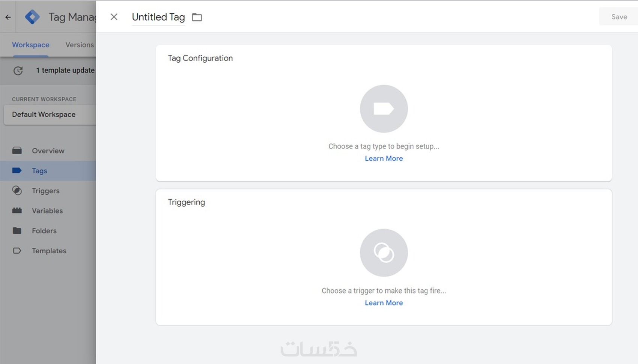Select Tags in the sidebar
The width and height of the screenshot is (638, 364).
39,171
